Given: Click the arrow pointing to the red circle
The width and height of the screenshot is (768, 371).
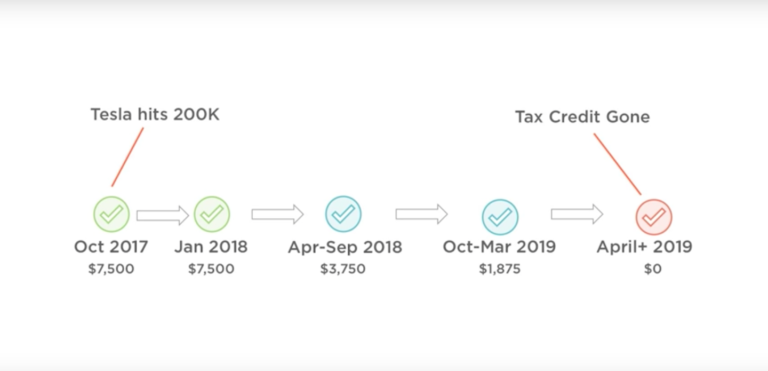Looking at the screenshot, I should [x=577, y=214].
